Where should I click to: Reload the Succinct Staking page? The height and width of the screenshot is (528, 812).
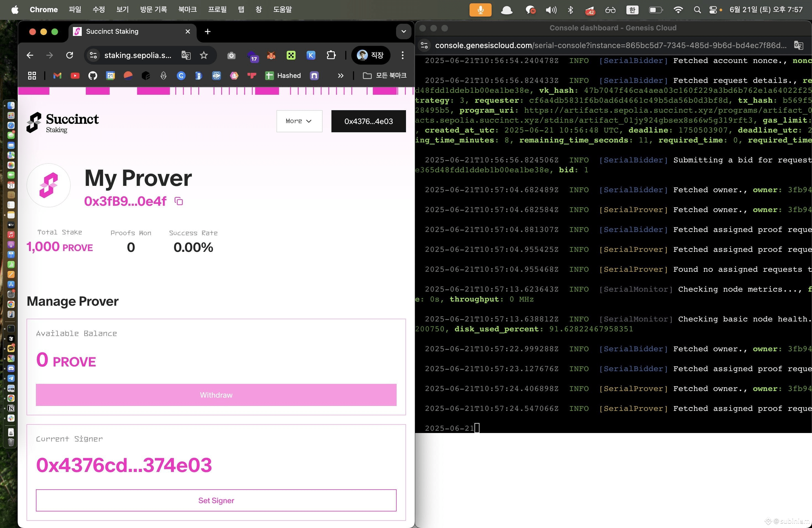[x=70, y=55]
